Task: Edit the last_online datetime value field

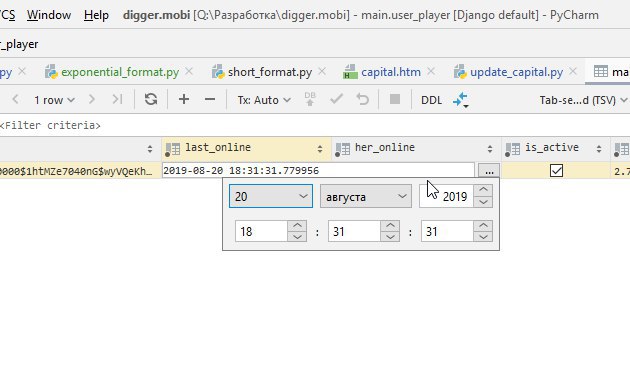Action: point(318,170)
